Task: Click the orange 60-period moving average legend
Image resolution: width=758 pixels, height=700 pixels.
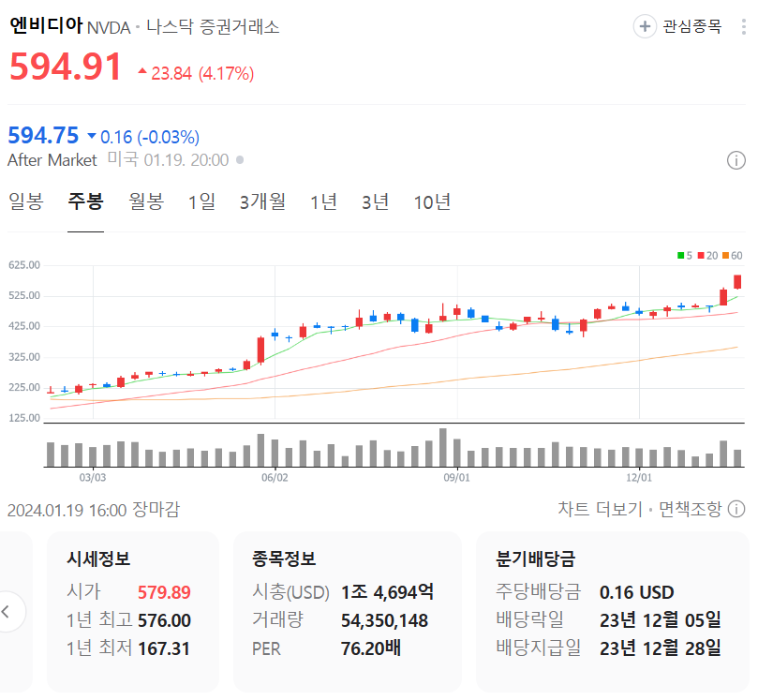Action: 733,255
